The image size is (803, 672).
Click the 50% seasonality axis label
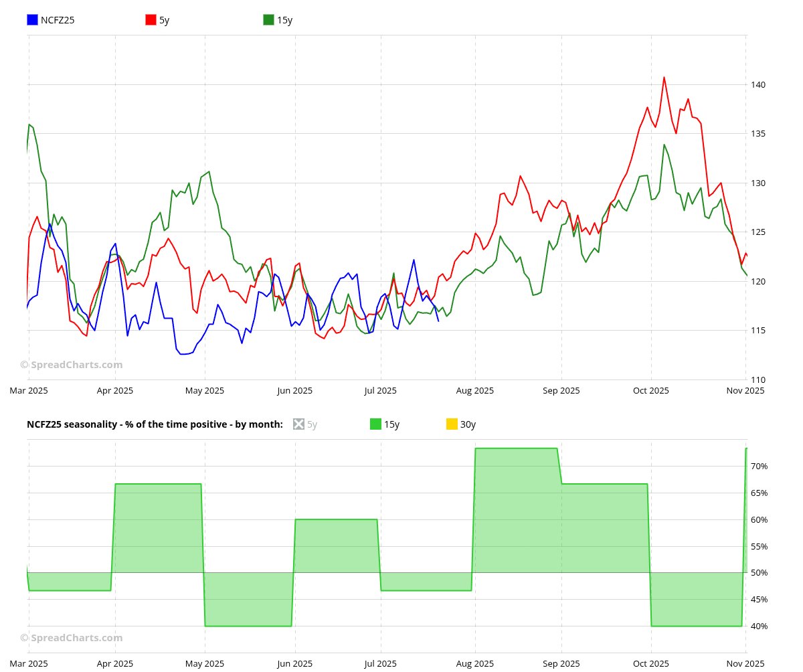pyautogui.click(x=760, y=573)
